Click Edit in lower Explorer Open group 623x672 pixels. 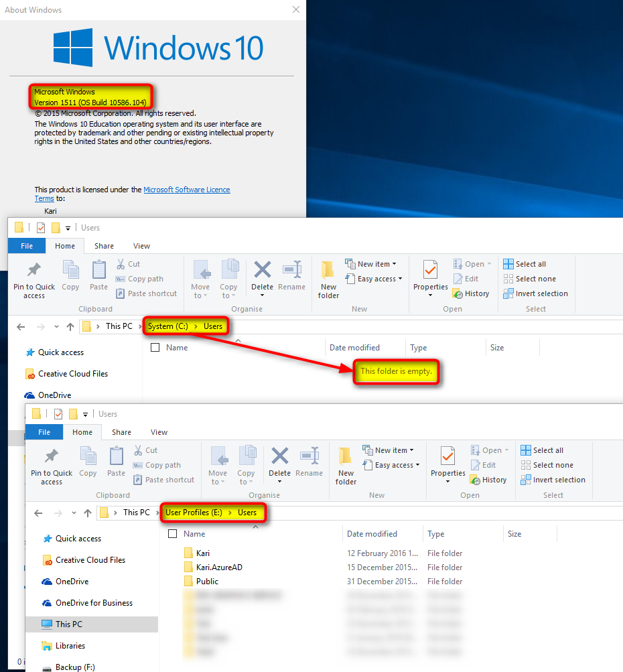coord(483,465)
